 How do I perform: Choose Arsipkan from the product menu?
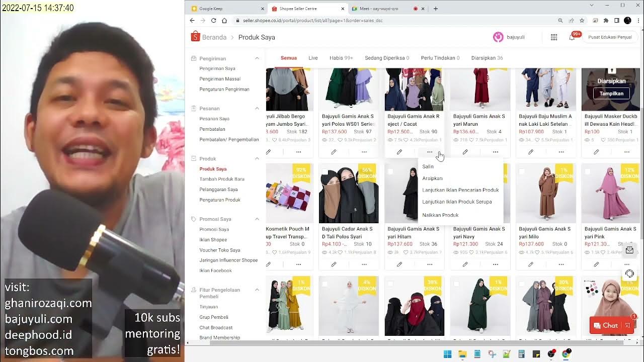433,178
